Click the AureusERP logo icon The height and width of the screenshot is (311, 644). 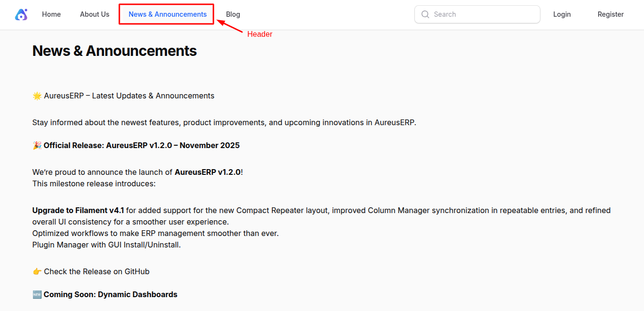(x=21, y=14)
